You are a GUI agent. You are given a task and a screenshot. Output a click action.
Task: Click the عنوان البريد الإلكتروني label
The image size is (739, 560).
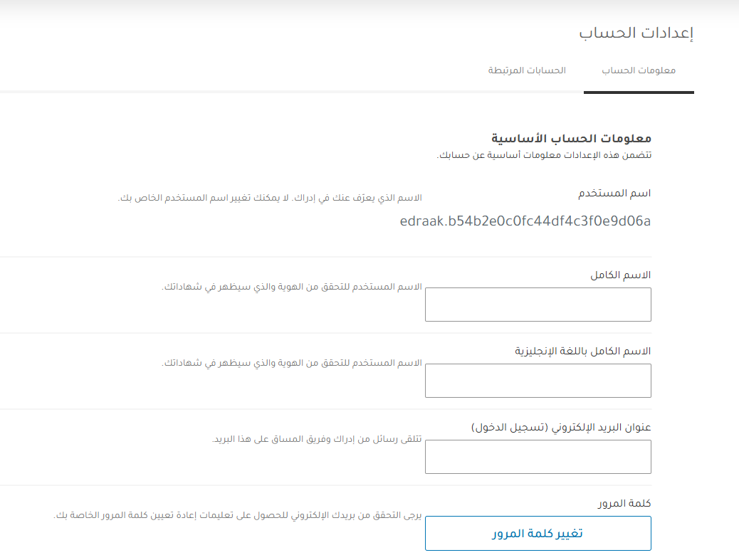pos(561,427)
